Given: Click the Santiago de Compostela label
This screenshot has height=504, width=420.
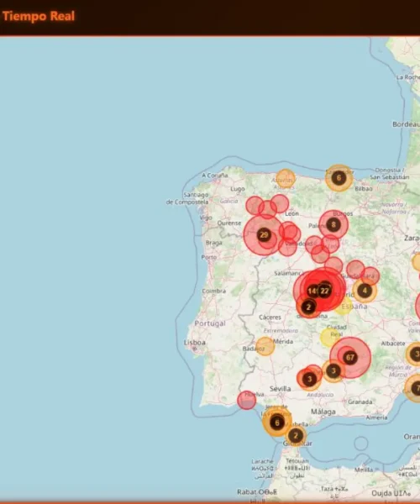Looking at the screenshot, I should coord(187,198).
